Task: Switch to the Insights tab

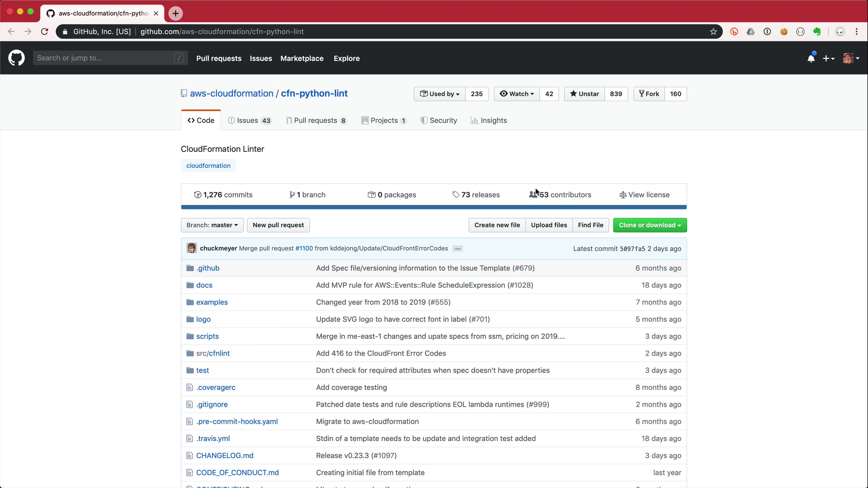Action: point(489,121)
